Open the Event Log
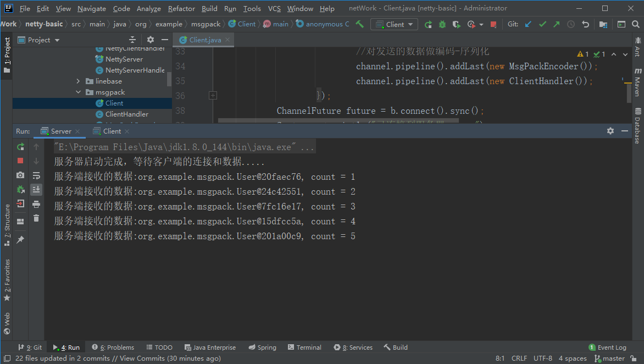Viewport: 644px width, 364px height. pyautogui.click(x=607, y=348)
